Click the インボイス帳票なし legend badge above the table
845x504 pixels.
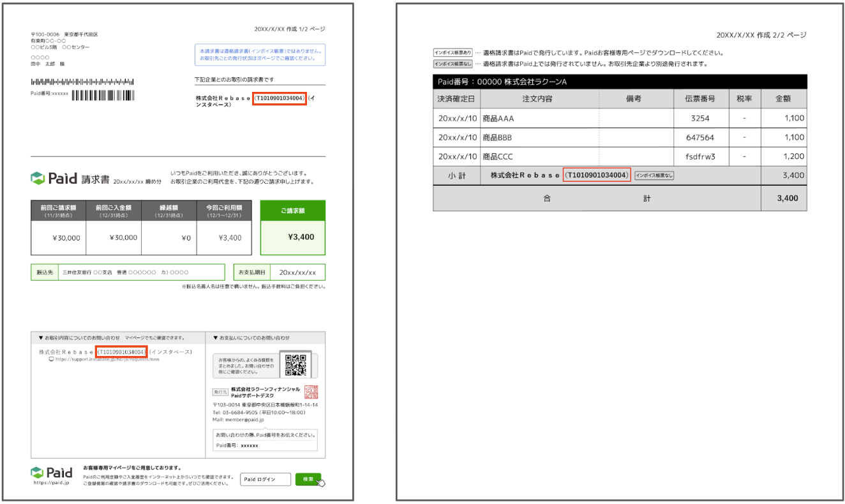pos(453,64)
